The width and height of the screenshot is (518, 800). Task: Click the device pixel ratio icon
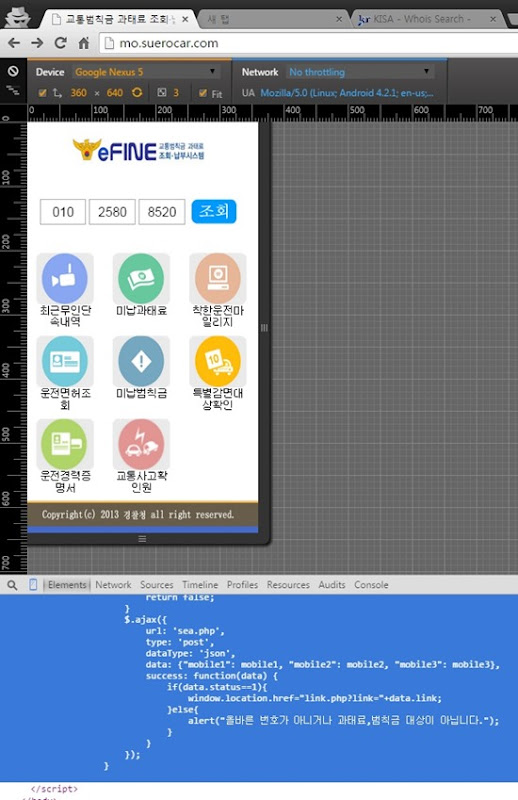(162, 92)
